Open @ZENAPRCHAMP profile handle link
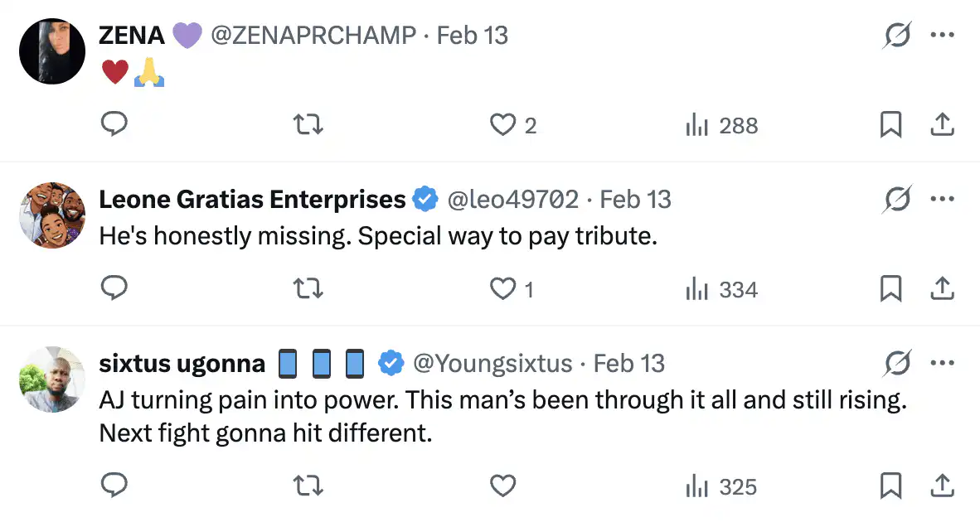980x522 pixels. 313,36
